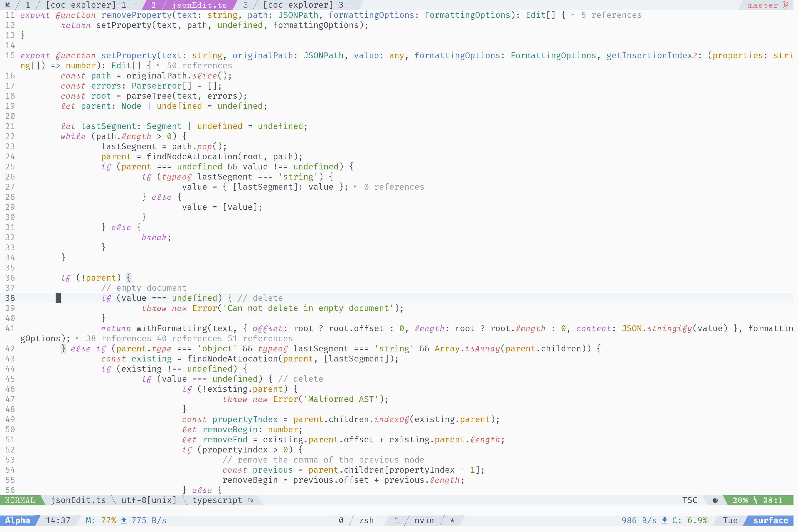Click the Vim logo in the tmux status bar
798x532 pixels.
point(8,5)
